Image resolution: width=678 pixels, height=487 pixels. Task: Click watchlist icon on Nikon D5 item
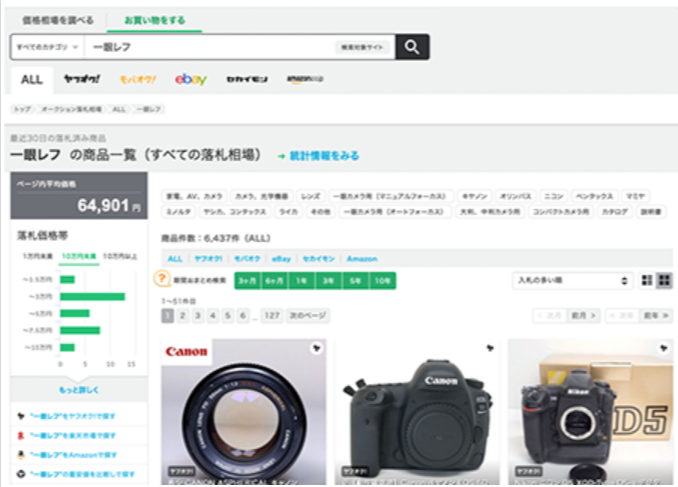point(663,349)
